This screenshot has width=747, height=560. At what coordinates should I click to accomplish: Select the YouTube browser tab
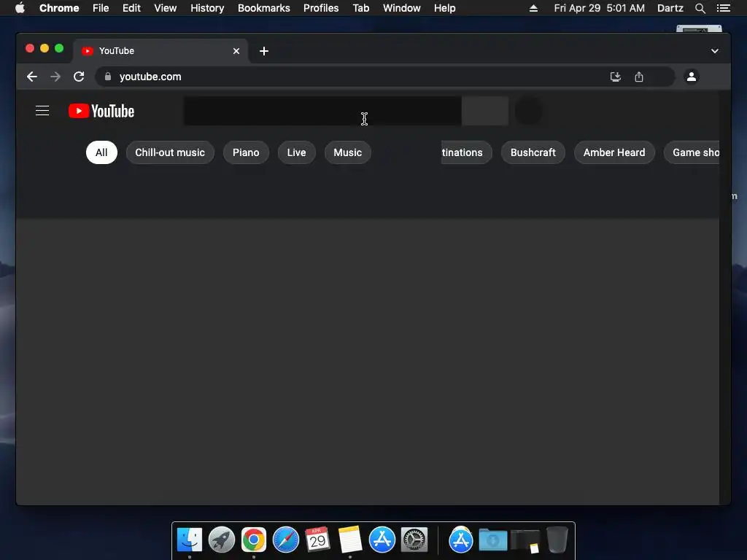click(160, 51)
